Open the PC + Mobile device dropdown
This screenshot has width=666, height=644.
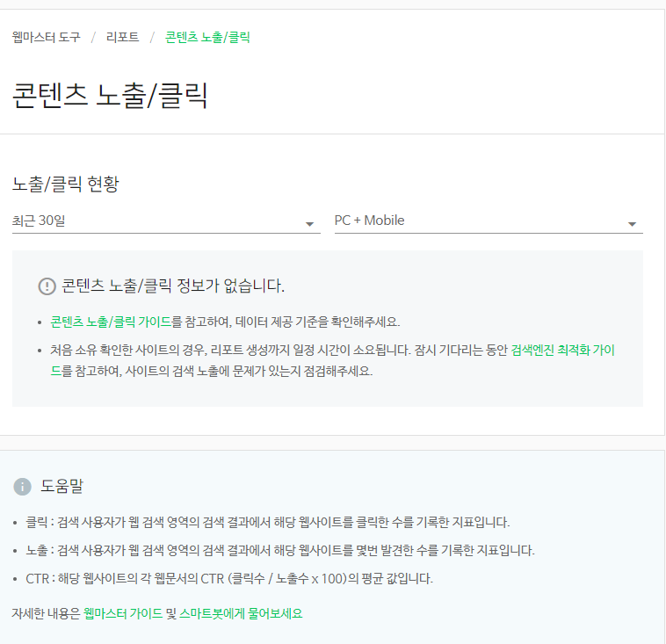(x=489, y=221)
